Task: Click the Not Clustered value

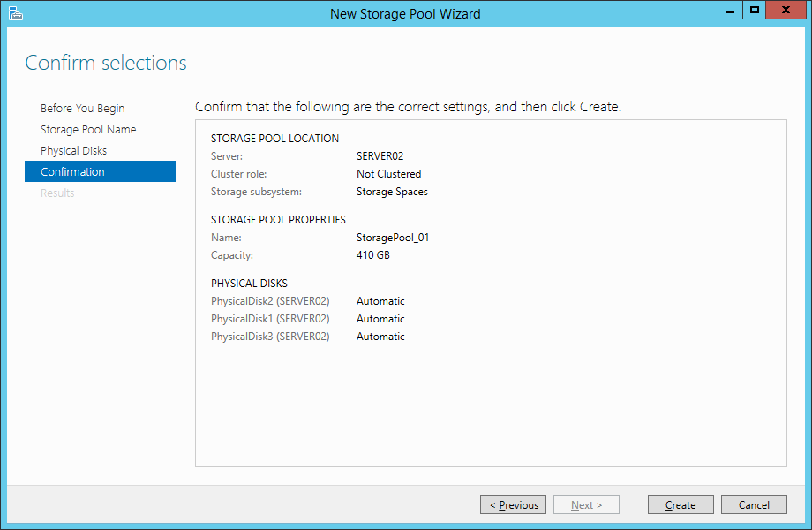Action: pyautogui.click(x=388, y=174)
